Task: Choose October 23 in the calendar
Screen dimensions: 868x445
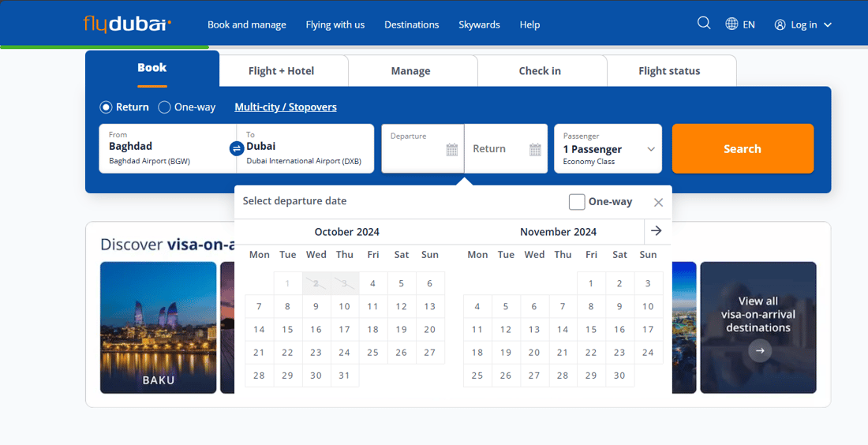Action: point(316,352)
